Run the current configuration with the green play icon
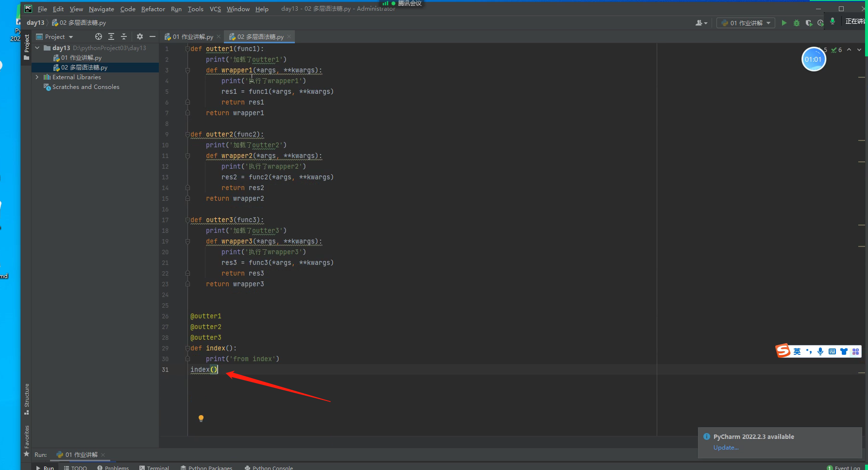This screenshot has width=868, height=470. [x=783, y=23]
